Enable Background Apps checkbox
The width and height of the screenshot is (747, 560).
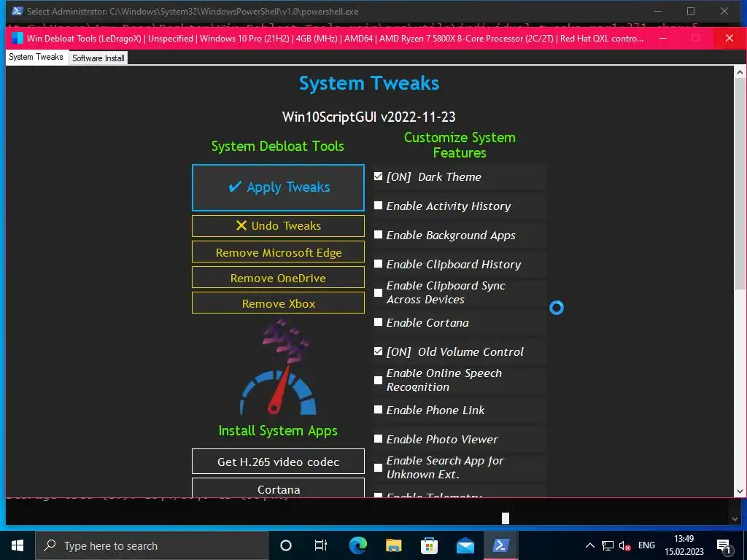[379, 235]
